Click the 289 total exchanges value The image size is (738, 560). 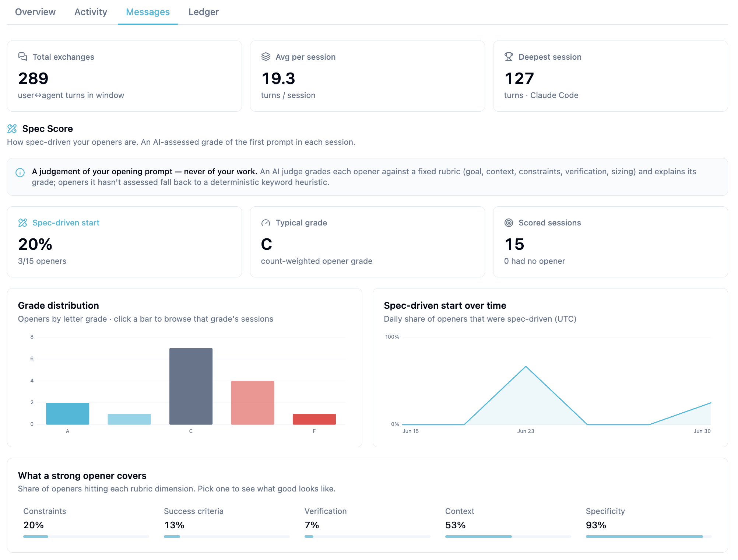[x=33, y=78]
